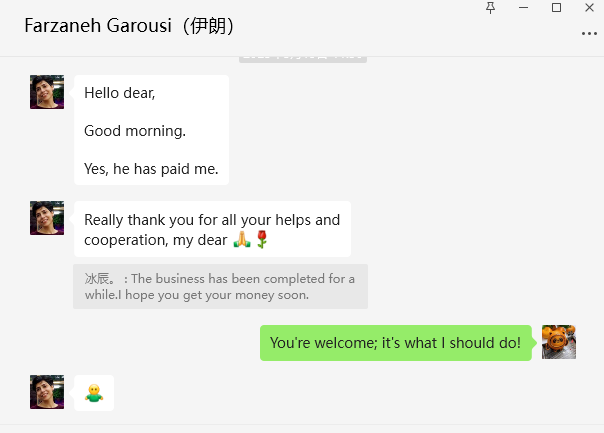Maximize the chat window
This screenshot has height=433, width=604.
[557, 8]
